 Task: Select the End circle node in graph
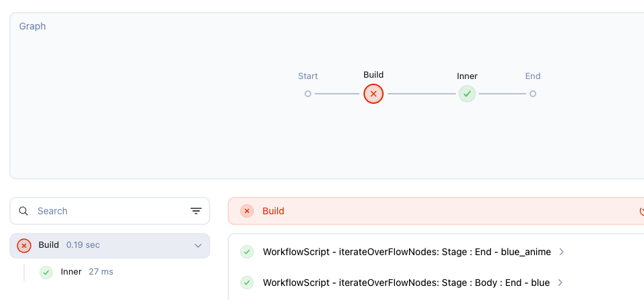click(533, 94)
